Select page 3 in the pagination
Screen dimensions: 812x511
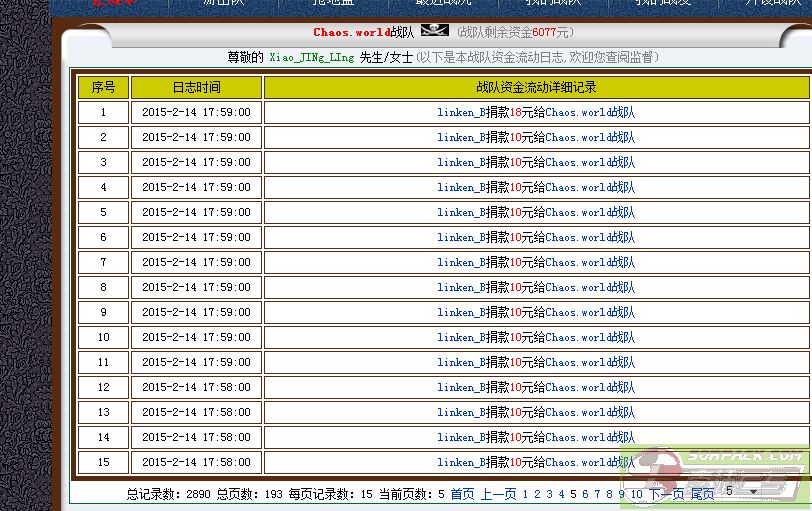(549, 494)
